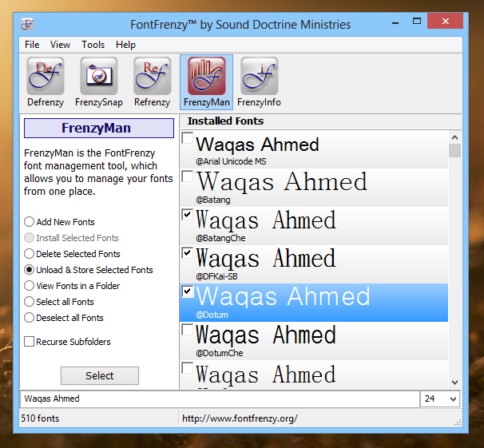Uncheck the @DFKai-SB font checkbox

point(188,253)
